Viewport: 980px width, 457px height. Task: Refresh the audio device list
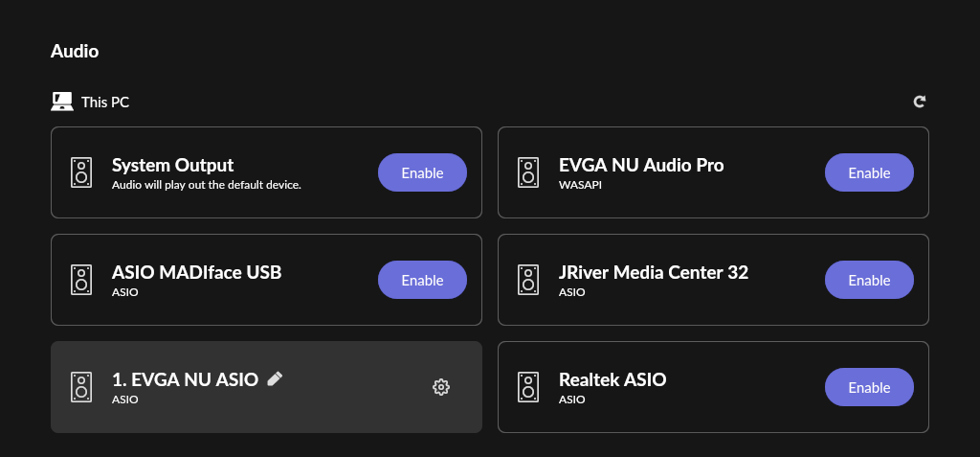[920, 102]
